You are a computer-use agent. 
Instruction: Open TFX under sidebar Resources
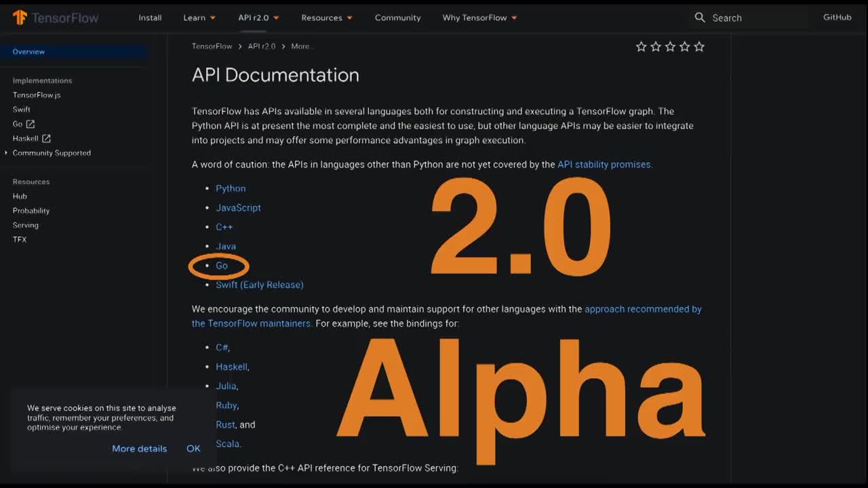tap(20, 239)
